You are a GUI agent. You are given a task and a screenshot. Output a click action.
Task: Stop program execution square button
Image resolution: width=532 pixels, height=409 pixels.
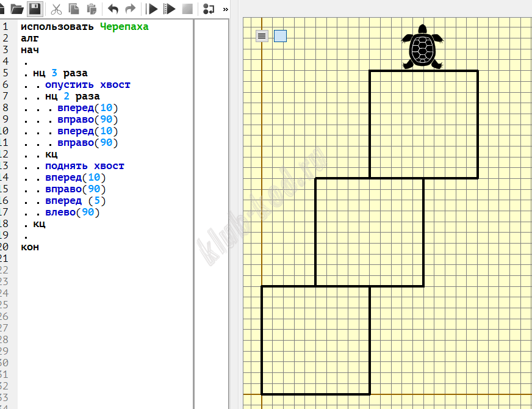pyautogui.click(x=187, y=9)
